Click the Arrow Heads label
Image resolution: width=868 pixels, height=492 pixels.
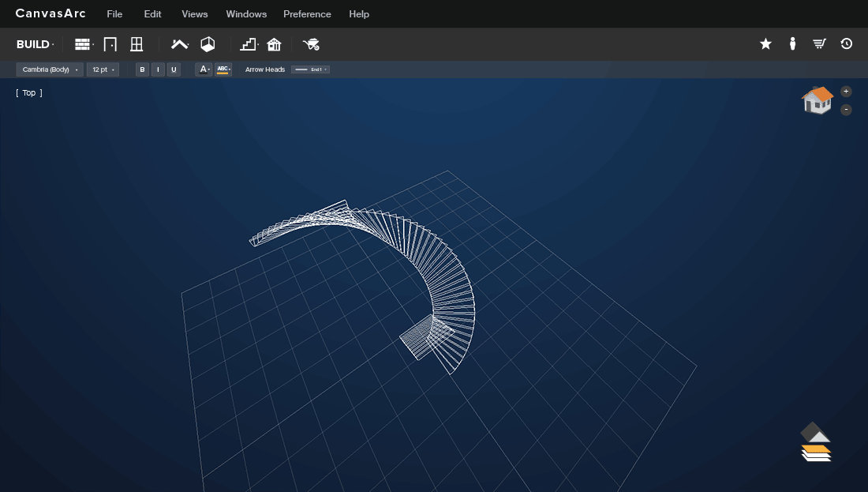pyautogui.click(x=265, y=69)
